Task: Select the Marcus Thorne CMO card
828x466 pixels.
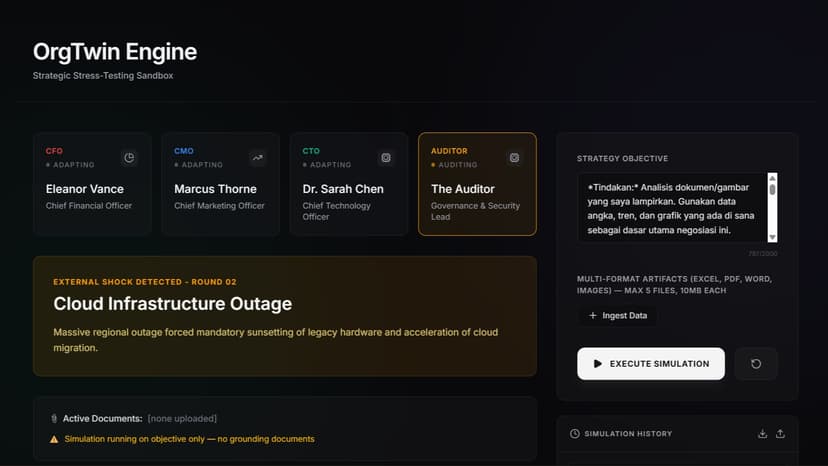Action: pos(221,184)
